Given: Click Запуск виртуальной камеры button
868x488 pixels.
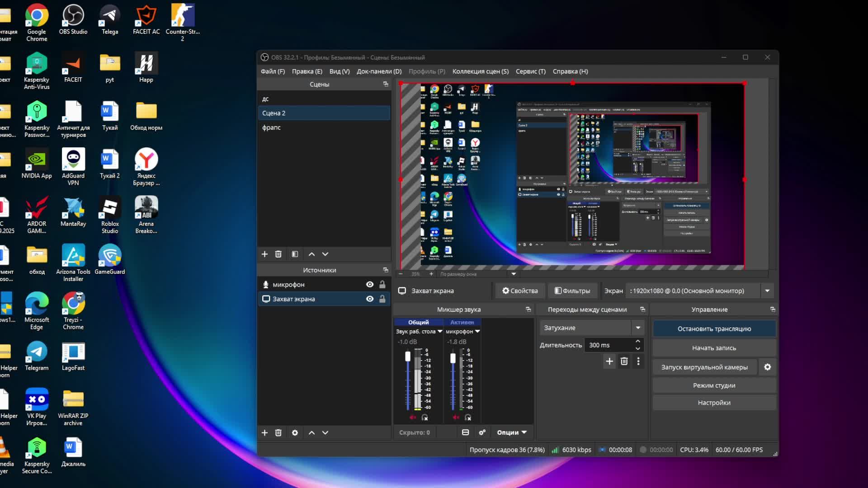Looking at the screenshot, I should (x=704, y=367).
